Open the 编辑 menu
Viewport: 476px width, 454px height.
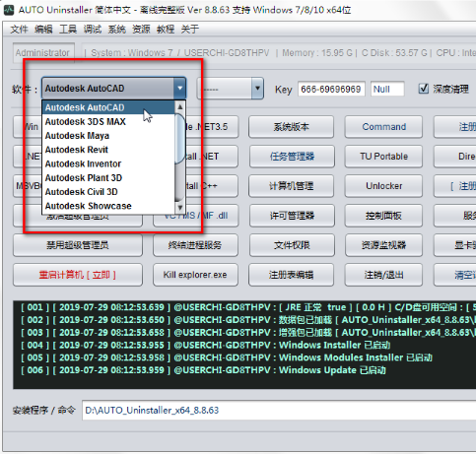[x=43, y=30]
